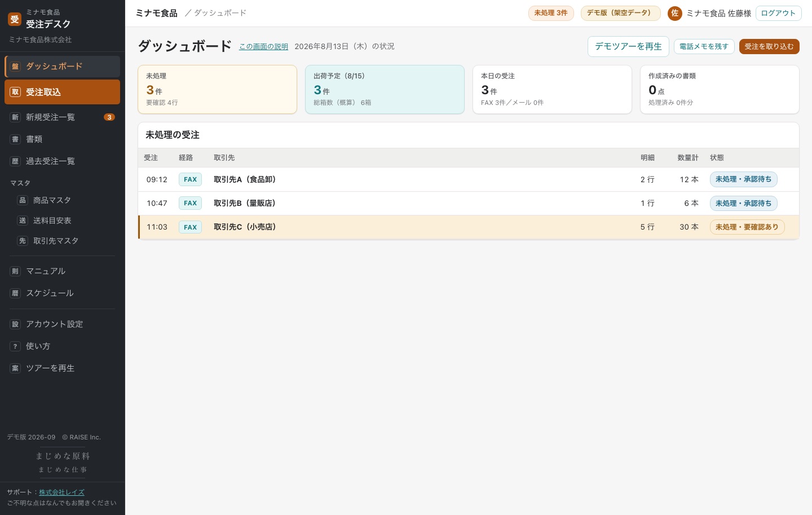Image resolution: width=812 pixels, height=515 pixels.
Task: Click the 取 icon beside 受注取込
Action: coord(15,92)
